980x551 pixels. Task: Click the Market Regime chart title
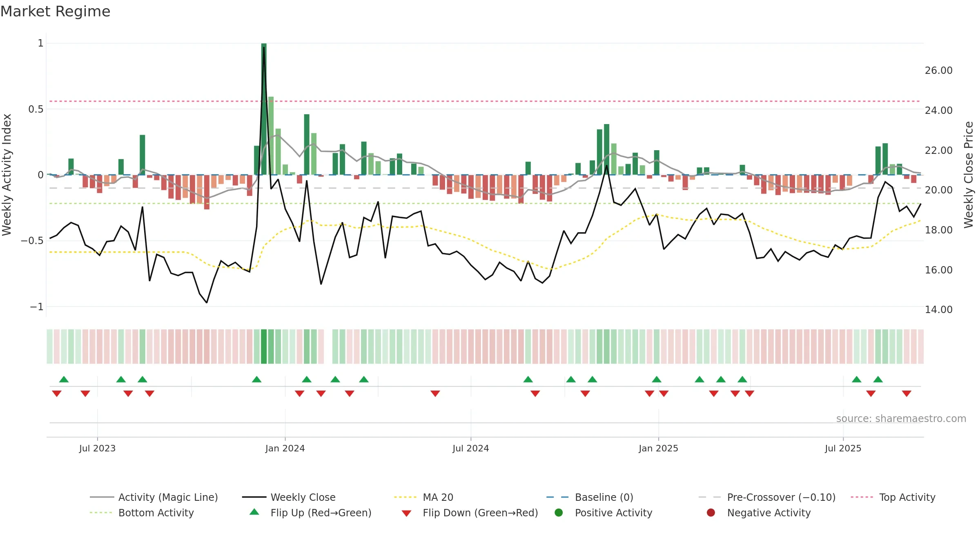pyautogui.click(x=55, y=11)
